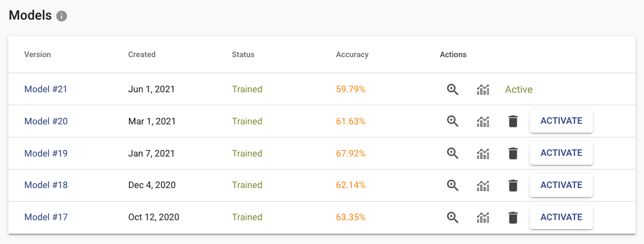Click the info icon next to Models
This screenshot has height=244, width=644.
click(x=62, y=17)
